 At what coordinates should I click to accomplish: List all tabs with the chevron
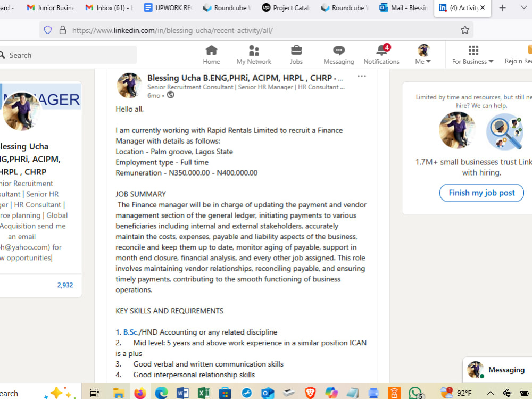(523, 7)
